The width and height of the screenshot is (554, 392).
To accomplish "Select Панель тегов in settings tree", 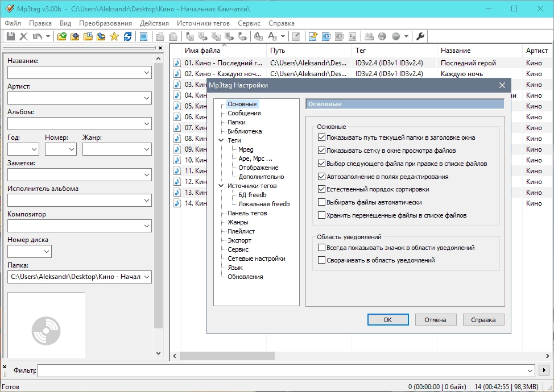I will [x=247, y=213].
